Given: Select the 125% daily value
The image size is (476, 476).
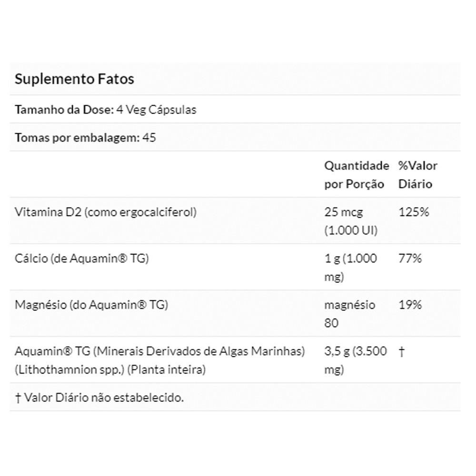Looking at the screenshot, I should [x=413, y=212].
